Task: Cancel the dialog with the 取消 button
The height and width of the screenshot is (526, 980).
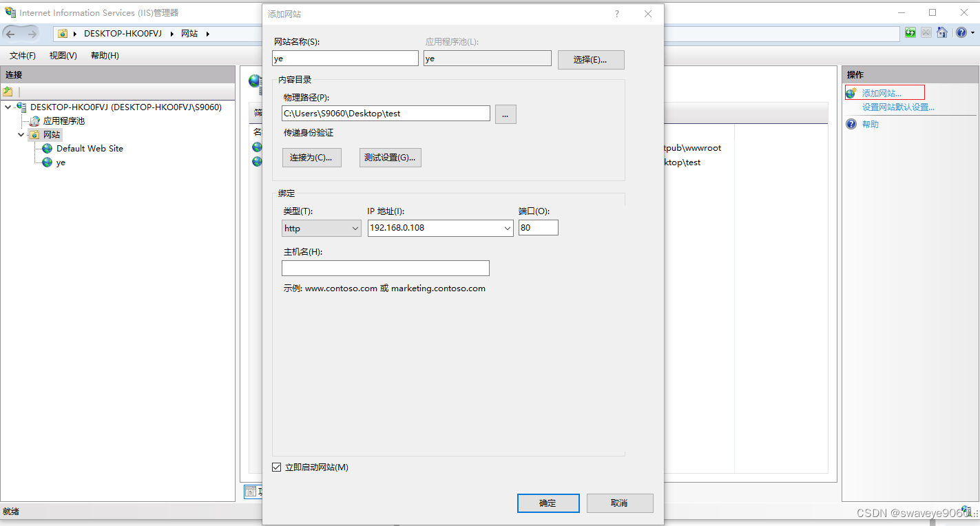Action: [619, 503]
